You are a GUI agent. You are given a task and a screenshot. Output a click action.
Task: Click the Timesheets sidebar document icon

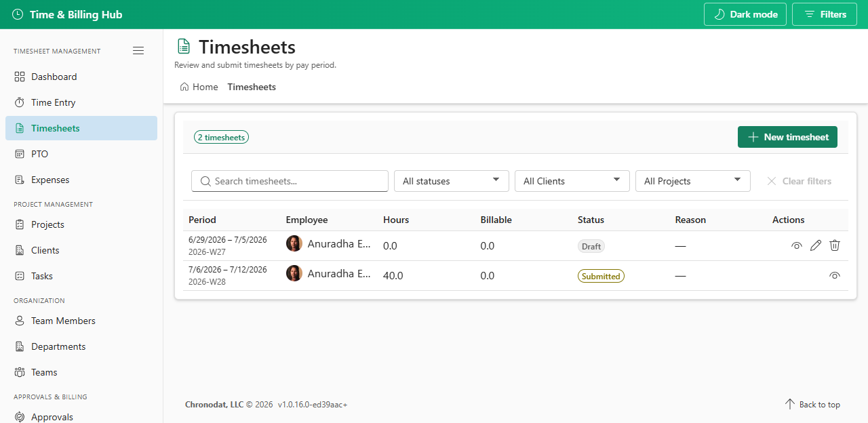coord(20,128)
